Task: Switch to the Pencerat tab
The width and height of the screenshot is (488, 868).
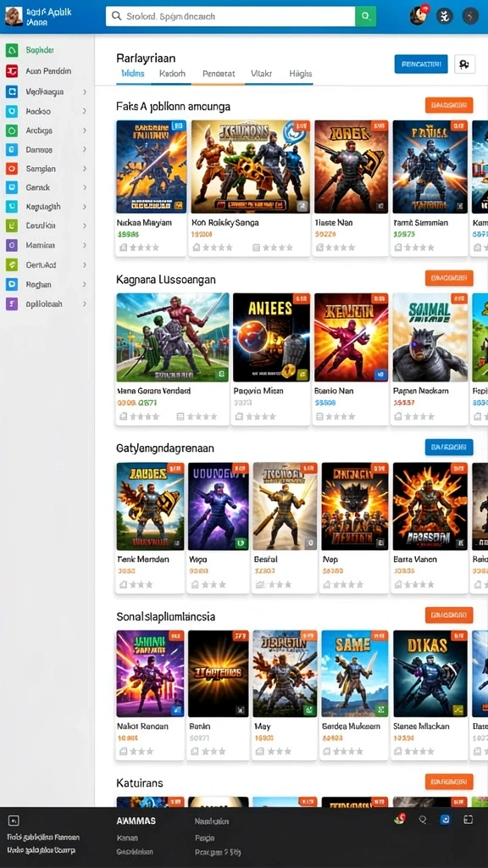Action: (219, 73)
